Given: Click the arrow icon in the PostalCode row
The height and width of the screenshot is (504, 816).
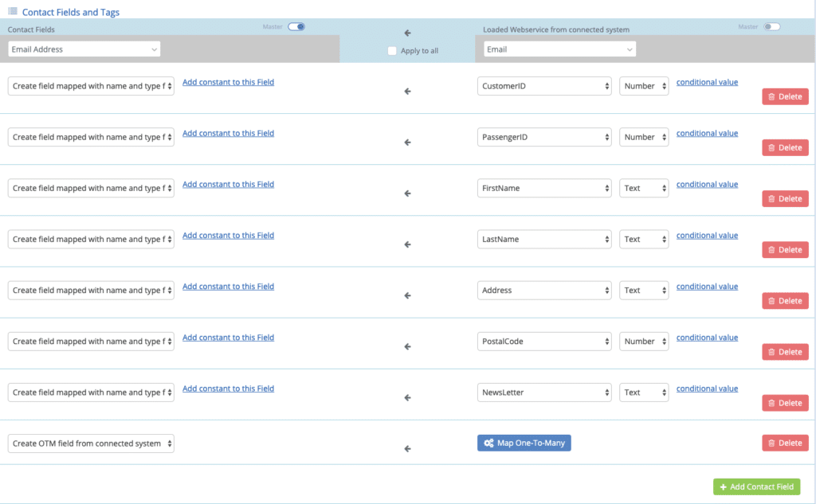Looking at the screenshot, I should point(407,346).
